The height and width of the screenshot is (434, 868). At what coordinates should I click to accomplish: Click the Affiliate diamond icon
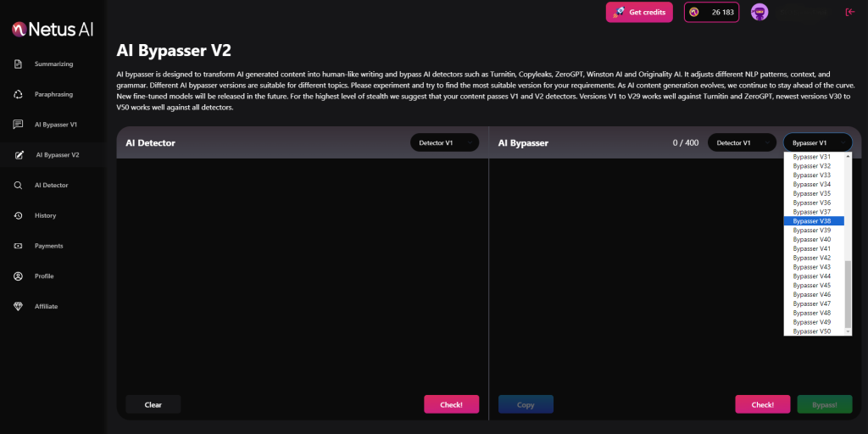coord(18,306)
